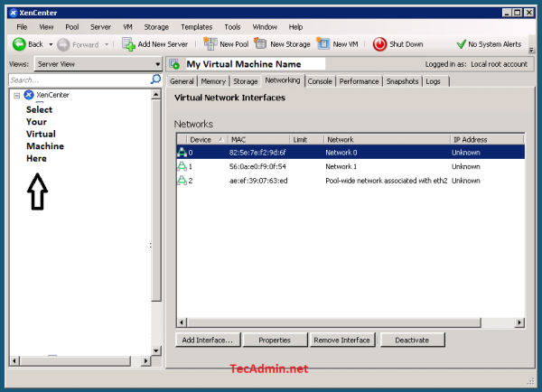Image resolution: width=542 pixels, height=392 pixels.
Task: Click the Deactivate button
Action: click(x=410, y=340)
